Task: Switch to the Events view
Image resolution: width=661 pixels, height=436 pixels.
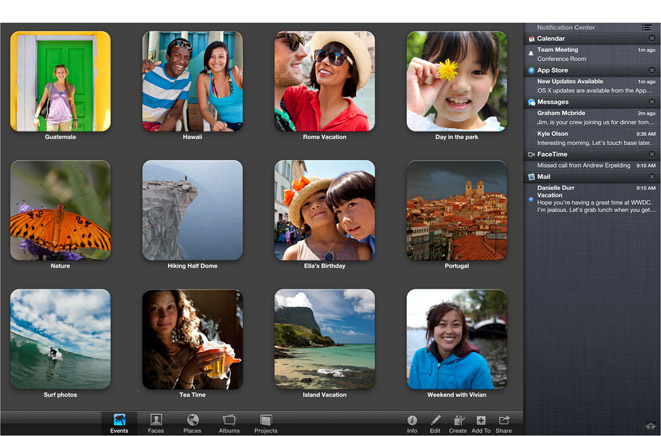Action: 120,422
